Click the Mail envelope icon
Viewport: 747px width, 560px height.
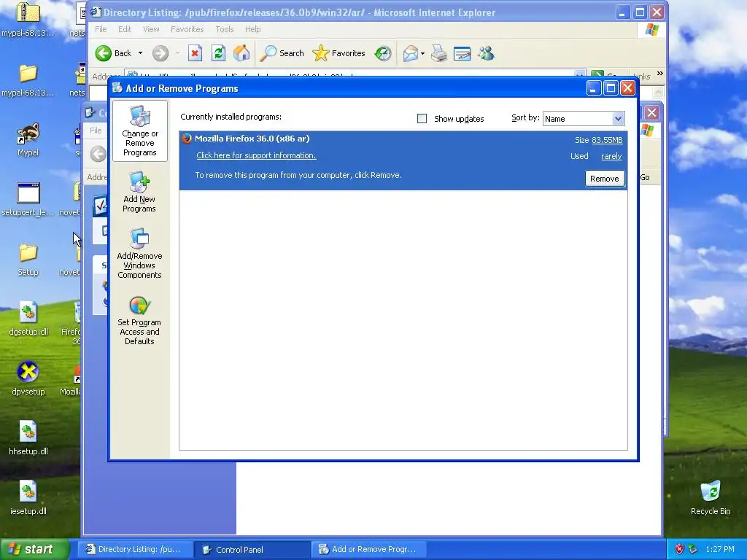click(x=410, y=53)
